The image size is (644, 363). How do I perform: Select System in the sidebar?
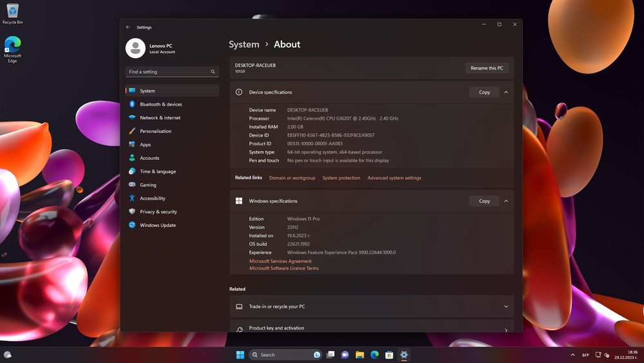point(172,90)
